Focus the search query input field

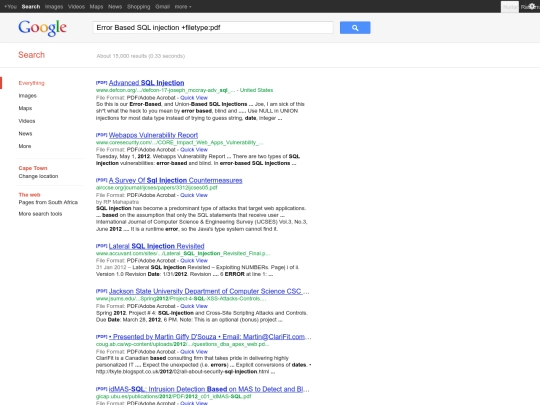click(213, 28)
